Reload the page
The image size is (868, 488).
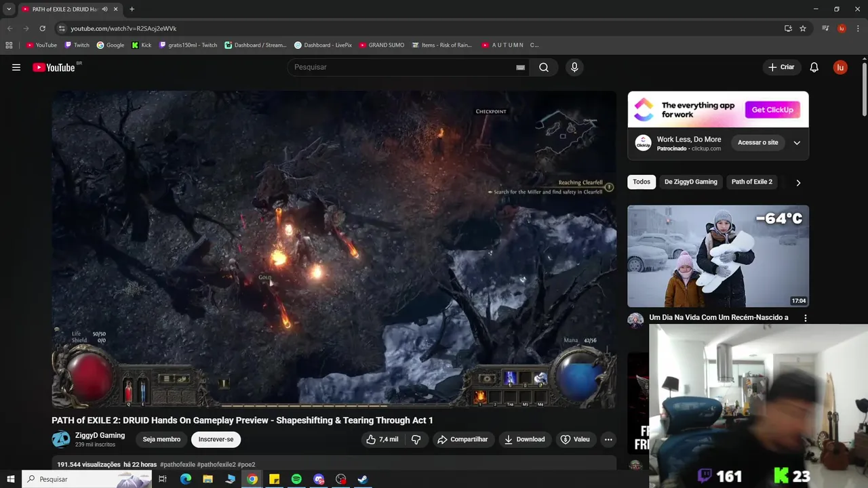(x=42, y=28)
